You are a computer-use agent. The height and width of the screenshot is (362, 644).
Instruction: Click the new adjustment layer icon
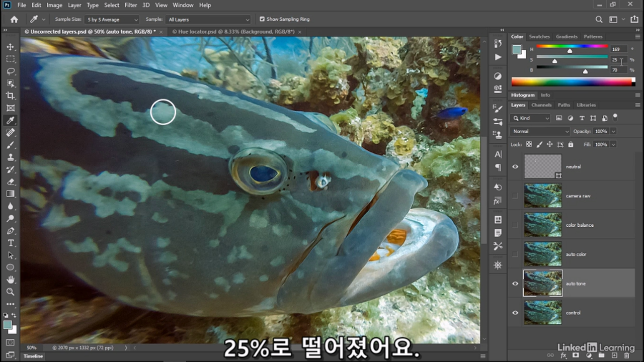pos(588,355)
